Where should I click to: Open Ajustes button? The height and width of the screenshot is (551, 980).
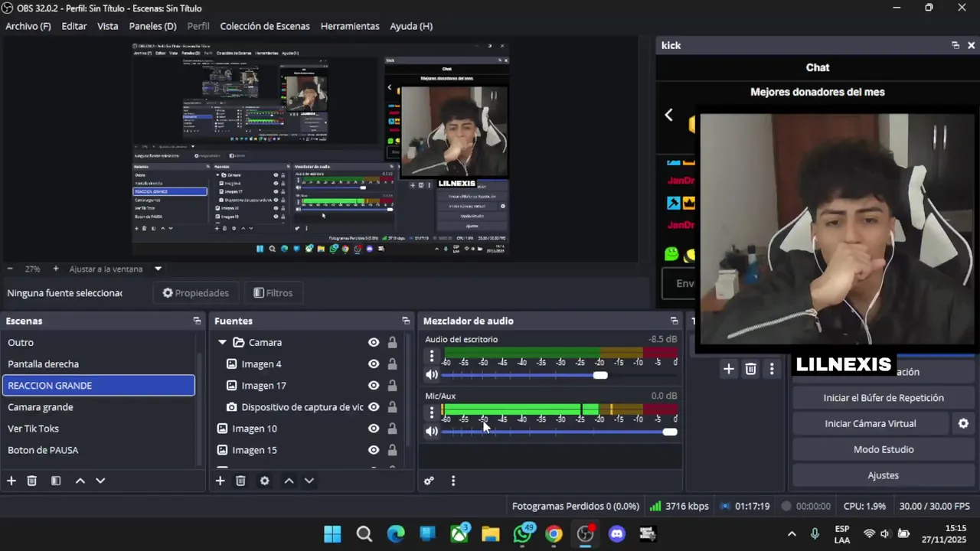click(884, 475)
